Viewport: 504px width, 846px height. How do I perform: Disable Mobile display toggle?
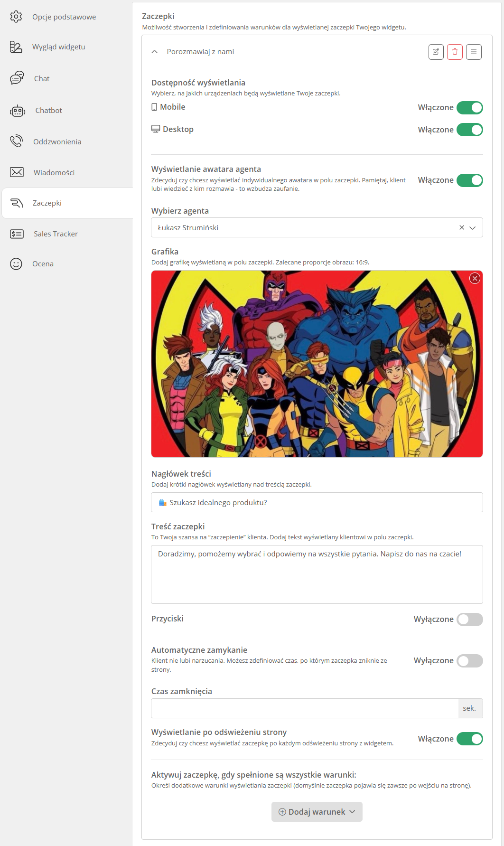click(x=469, y=108)
